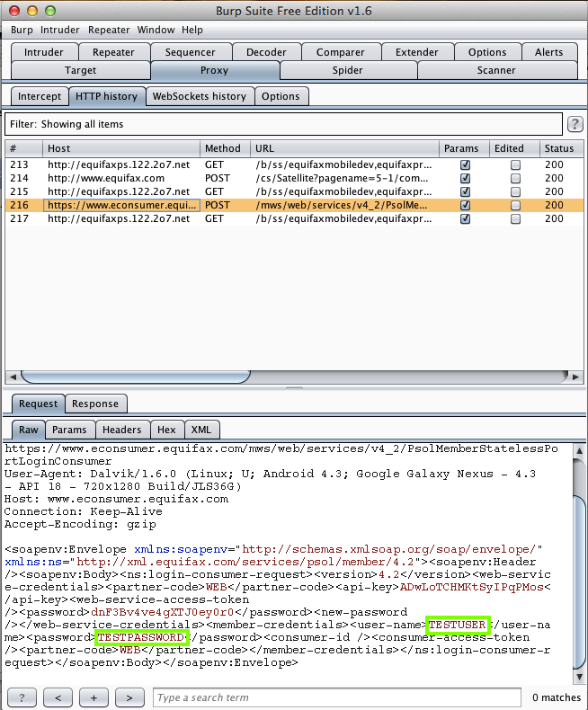
Task: Switch to the Sequencer tab
Action: coord(191,52)
